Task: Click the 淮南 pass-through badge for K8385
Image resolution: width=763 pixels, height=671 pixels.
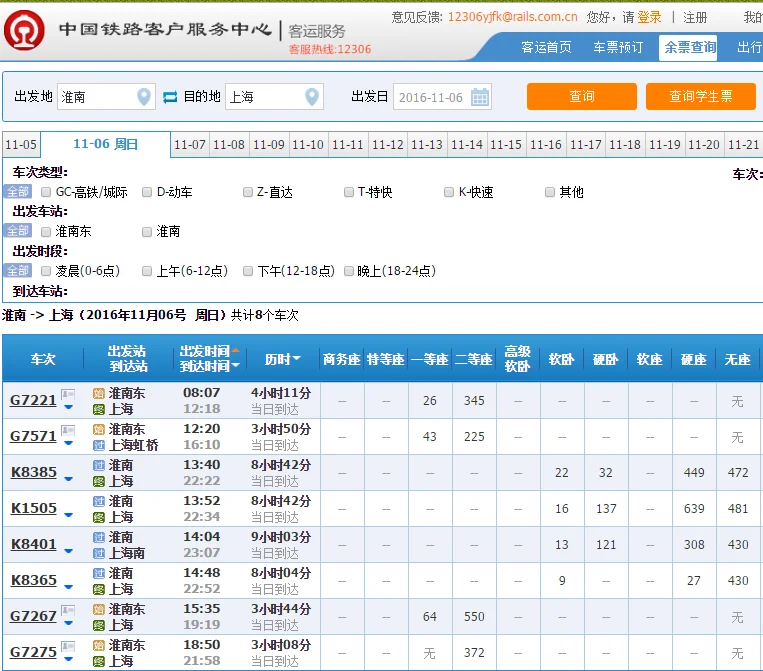Action: (99, 465)
